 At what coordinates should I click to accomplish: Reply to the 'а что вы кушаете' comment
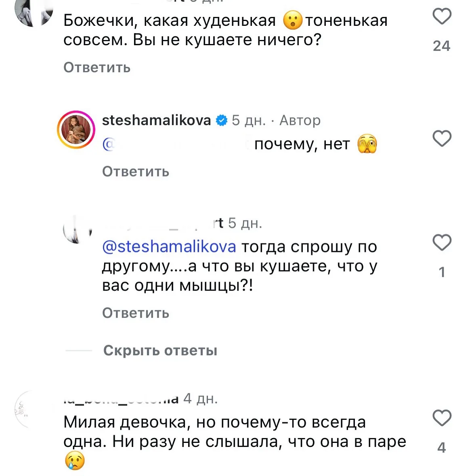point(136,313)
